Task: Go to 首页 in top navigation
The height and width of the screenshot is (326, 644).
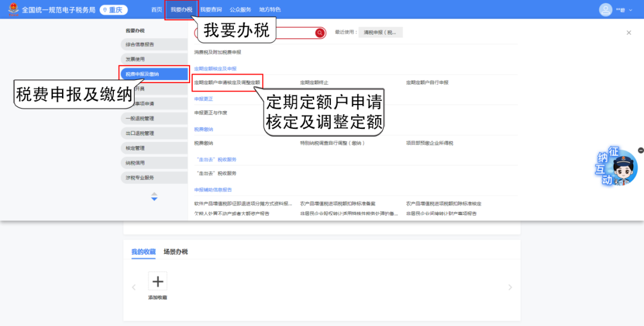Action: (x=156, y=10)
